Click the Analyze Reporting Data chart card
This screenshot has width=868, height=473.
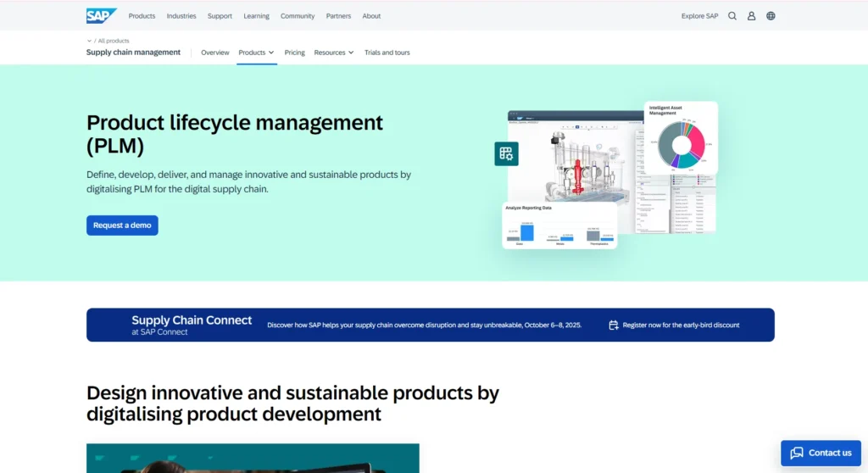559,225
